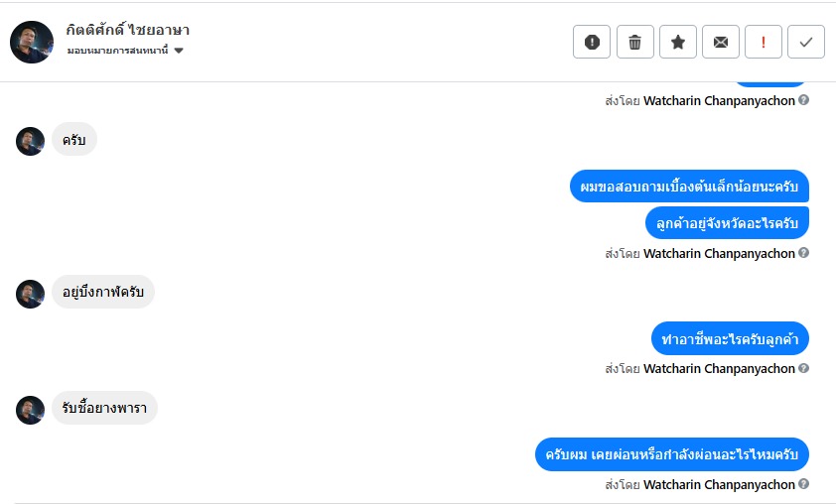
Task: Click the help icon beside the topmost sender name
Action: click(804, 100)
